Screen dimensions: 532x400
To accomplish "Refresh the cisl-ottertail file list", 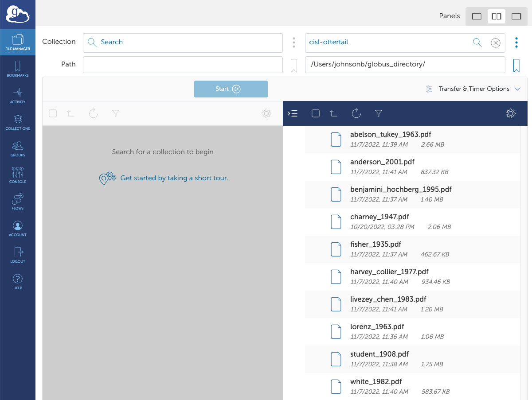I will click(356, 113).
